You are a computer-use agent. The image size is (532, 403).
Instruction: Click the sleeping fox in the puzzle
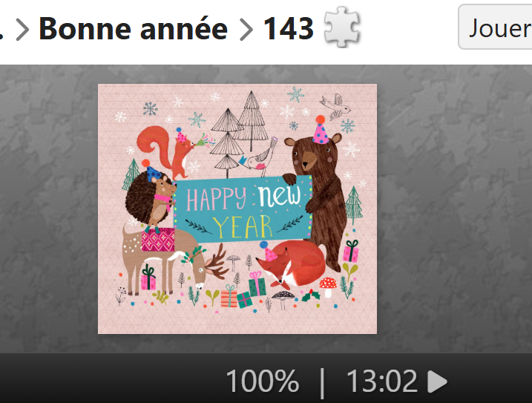[291, 263]
